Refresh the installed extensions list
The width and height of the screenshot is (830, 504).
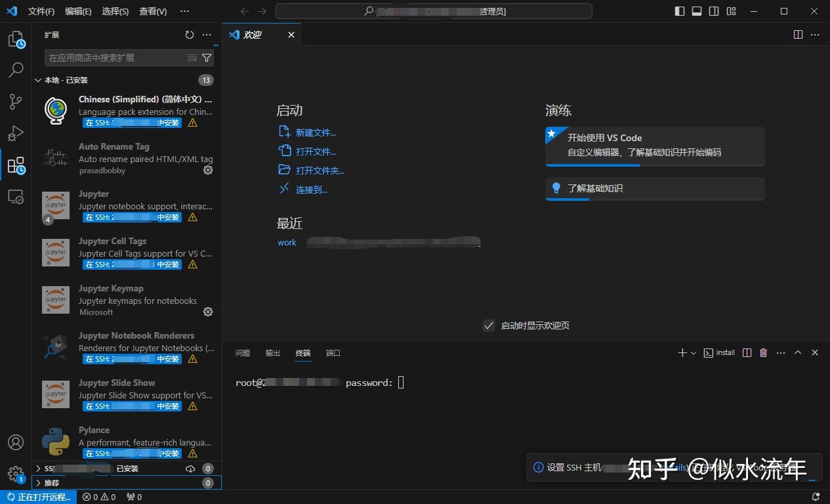pos(190,35)
